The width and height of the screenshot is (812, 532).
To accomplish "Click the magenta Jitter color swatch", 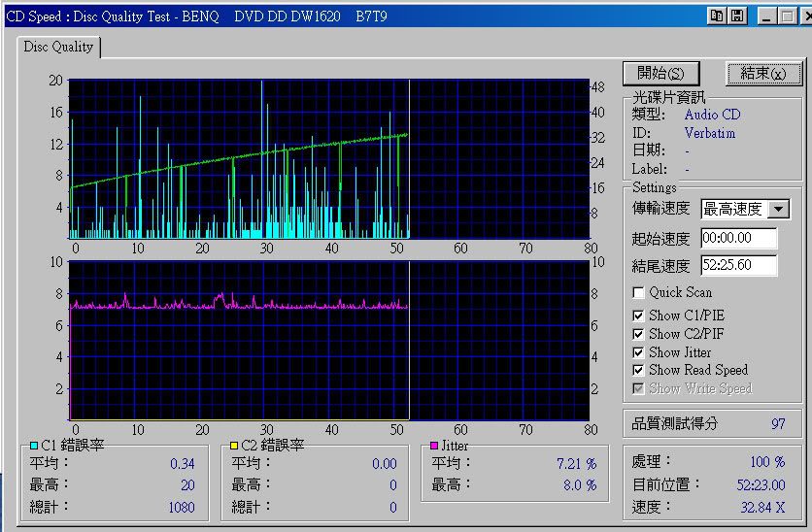I will [434, 446].
